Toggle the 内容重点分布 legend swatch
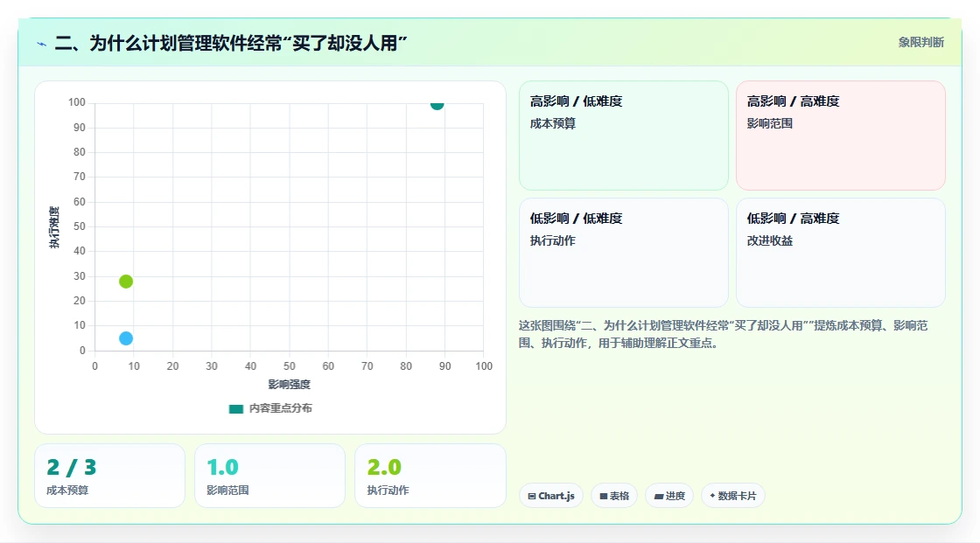 (235, 408)
